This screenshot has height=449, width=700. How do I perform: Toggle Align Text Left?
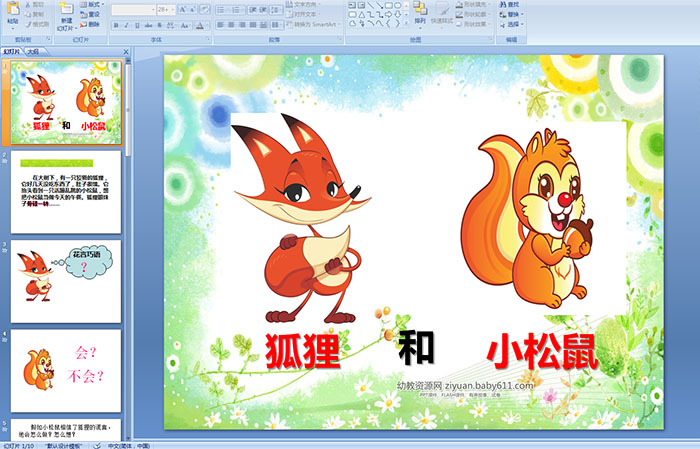[221, 25]
